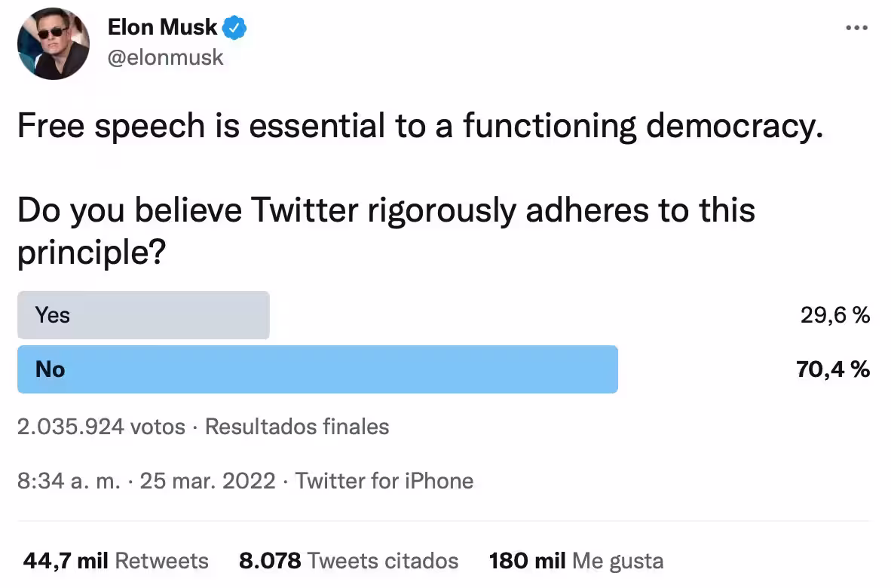The image size is (891, 588).
Task: Select the Yes poll option bar
Action: pyautogui.click(x=143, y=315)
